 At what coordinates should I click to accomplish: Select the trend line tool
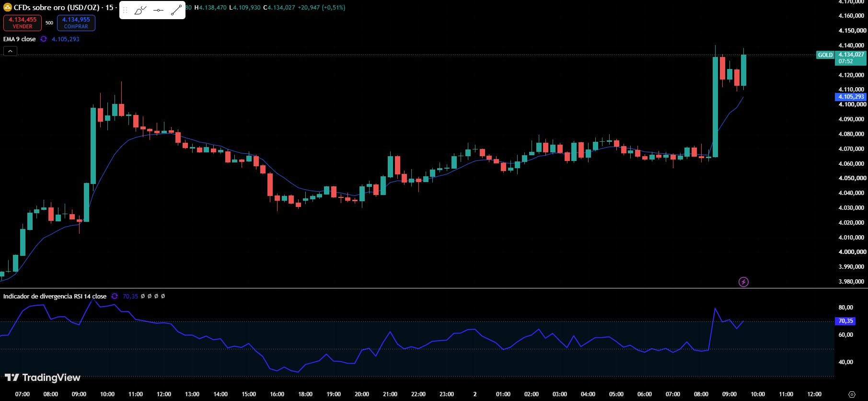click(176, 10)
